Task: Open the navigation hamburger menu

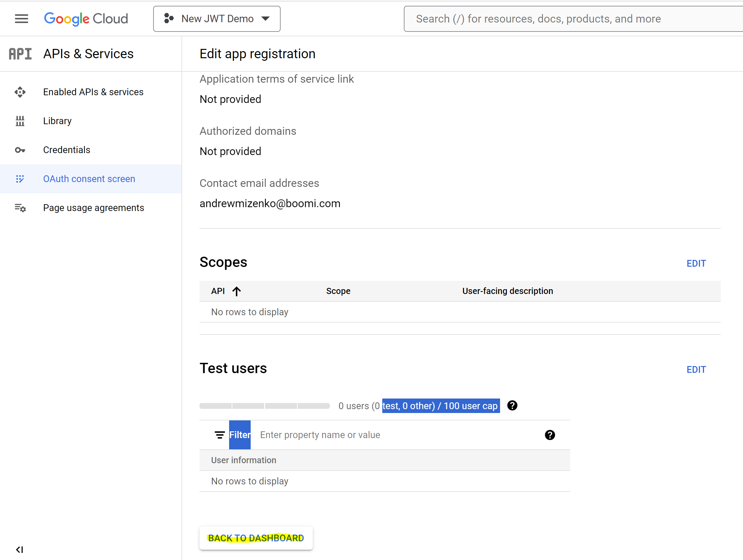Action: click(x=21, y=18)
